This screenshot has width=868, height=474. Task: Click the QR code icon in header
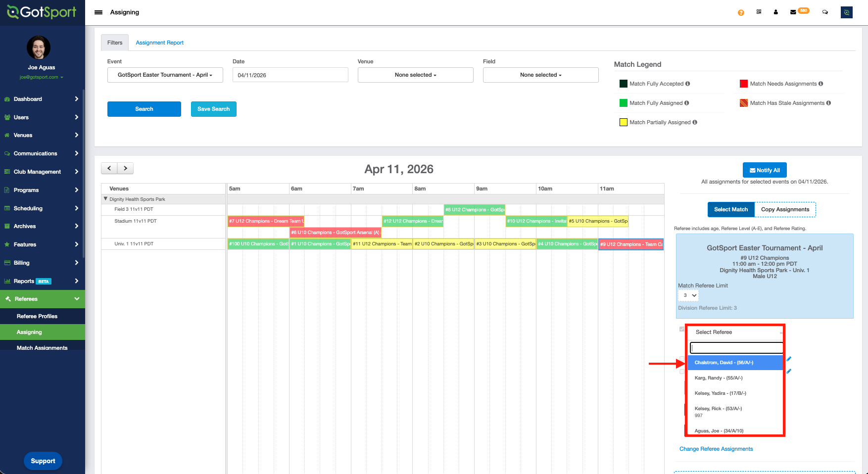pos(759,12)
